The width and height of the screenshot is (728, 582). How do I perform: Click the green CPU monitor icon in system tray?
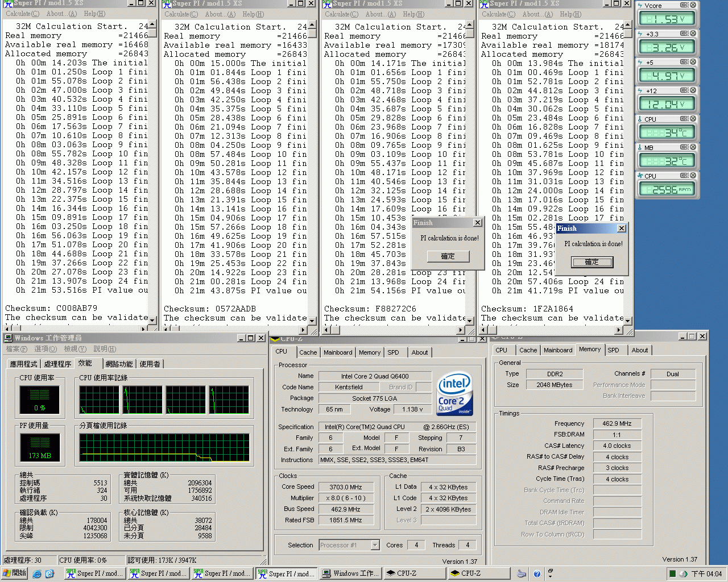[x=673, y=573]
